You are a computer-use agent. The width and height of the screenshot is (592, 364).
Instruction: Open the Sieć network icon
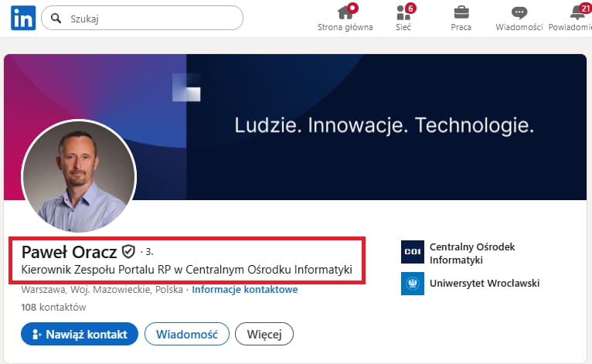(403, 12)
